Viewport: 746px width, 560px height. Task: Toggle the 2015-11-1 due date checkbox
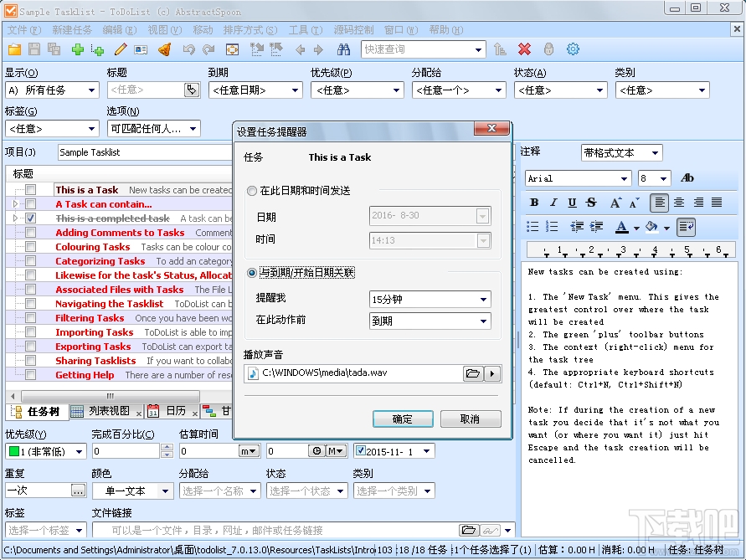[361, 450]
